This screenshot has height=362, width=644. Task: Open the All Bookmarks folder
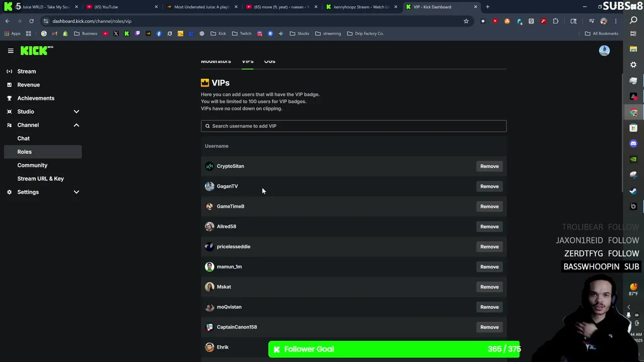click(602, 34)
